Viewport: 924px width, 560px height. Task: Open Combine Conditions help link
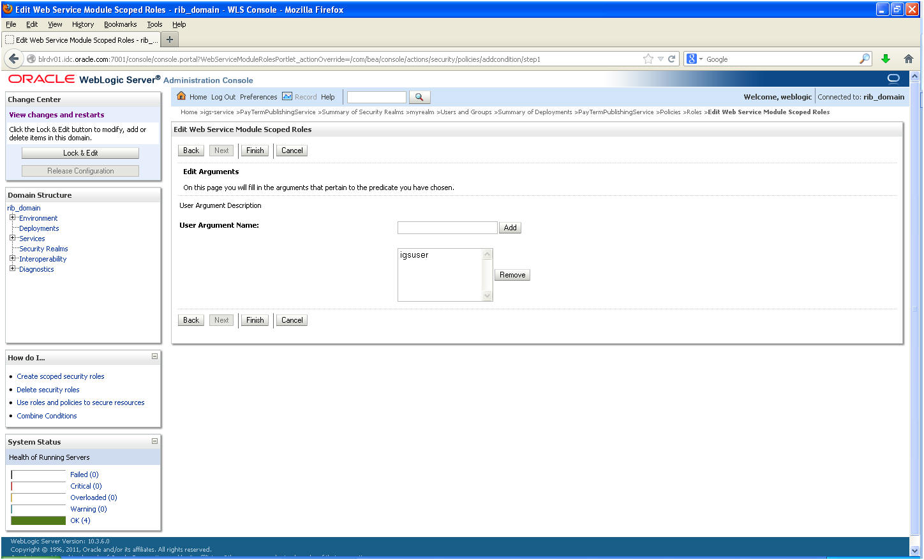click(47, 416)
